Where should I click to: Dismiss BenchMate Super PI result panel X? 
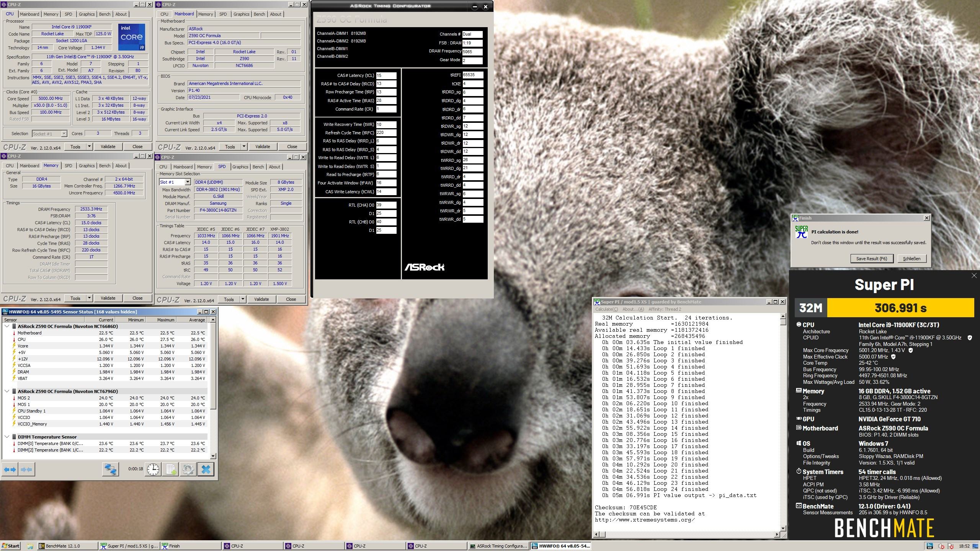pos(974,275)
